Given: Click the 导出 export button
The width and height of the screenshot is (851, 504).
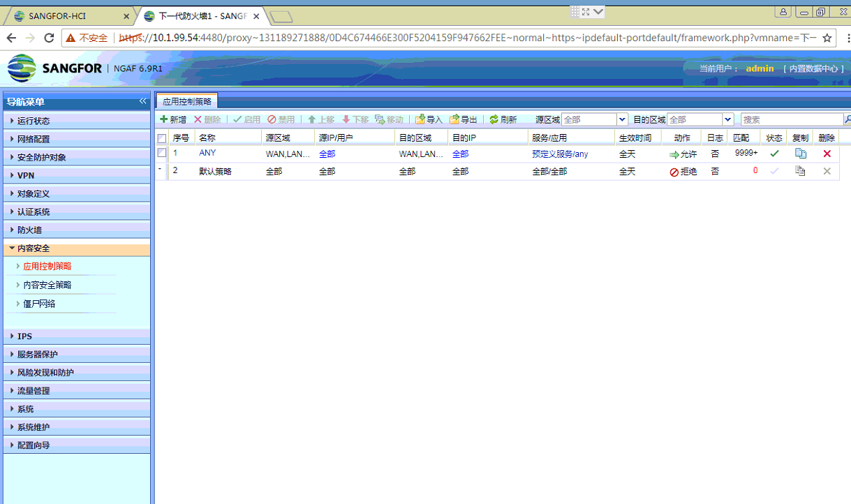Looking at the screenshot, I should click(x=464, y=119).
